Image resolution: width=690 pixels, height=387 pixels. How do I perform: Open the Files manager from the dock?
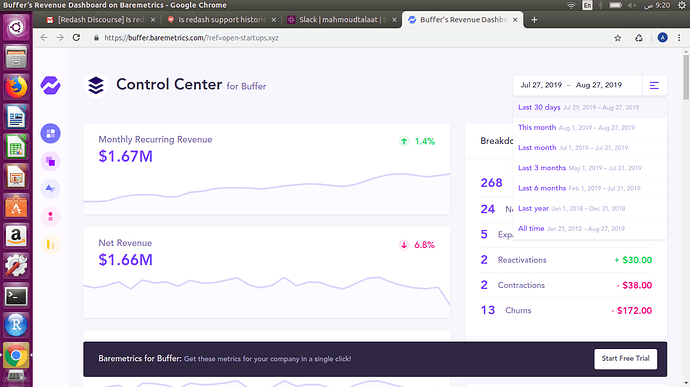coord(16,57)
